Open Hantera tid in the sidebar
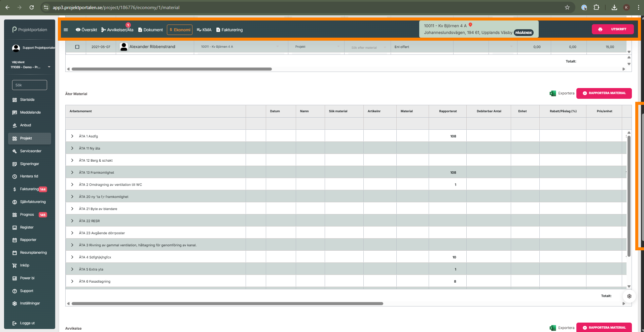Image resolution: width=644 pixels, height=332 pixels. click(30, 176)
